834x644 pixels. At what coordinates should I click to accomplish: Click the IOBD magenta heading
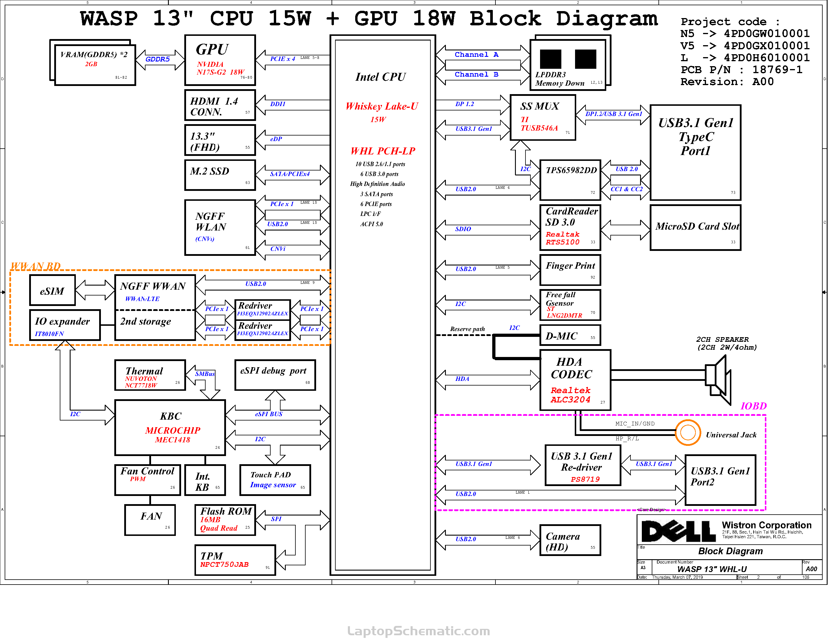(754, 406)
